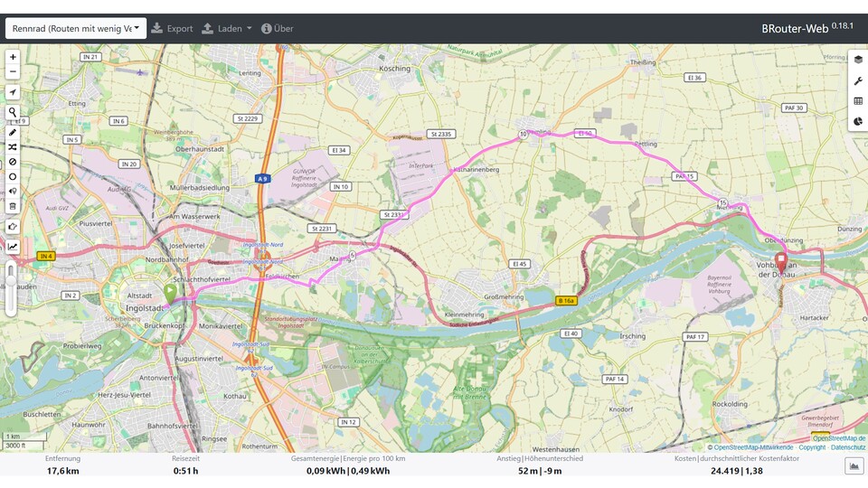Click the Entfernung value 17,6 km
The width and height of the screenshot is (868, 488).
[x=62, y=471]
